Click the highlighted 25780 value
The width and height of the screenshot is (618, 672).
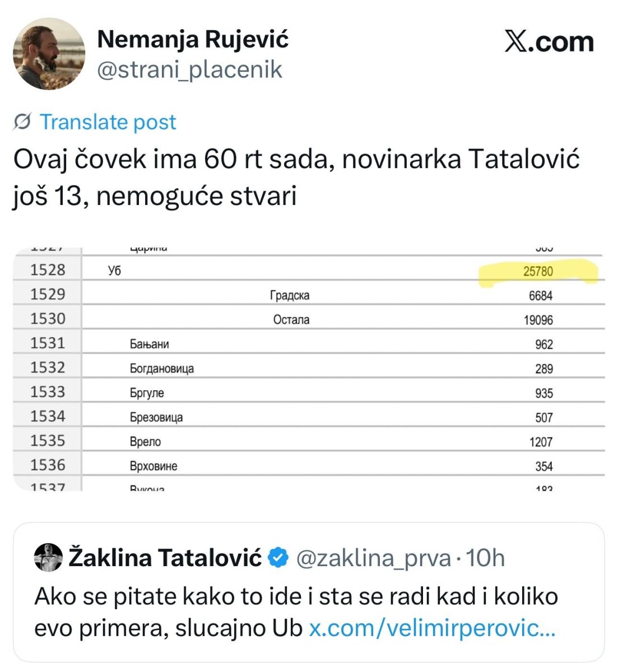[538, 272]
